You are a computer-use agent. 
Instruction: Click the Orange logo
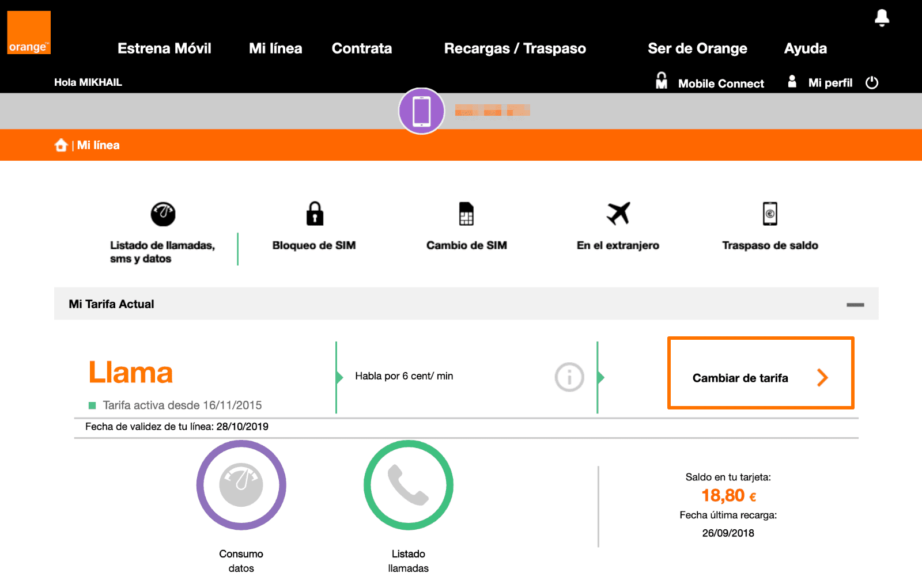click(x=29, y=32)
